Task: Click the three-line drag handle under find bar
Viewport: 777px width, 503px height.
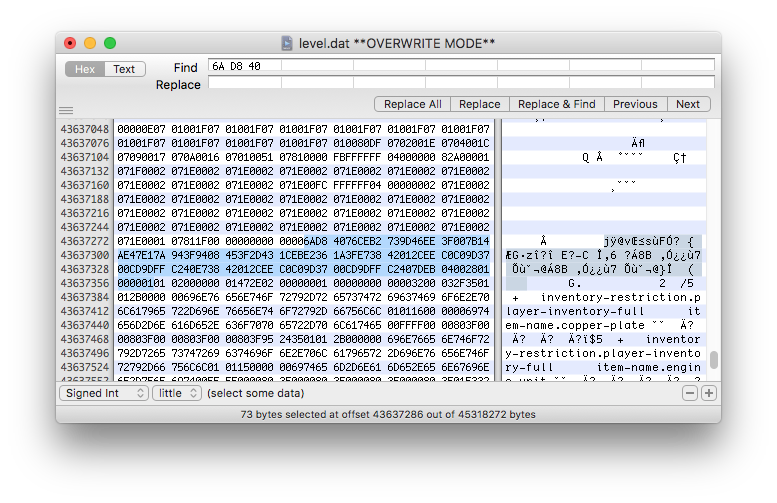Action: 66,110
